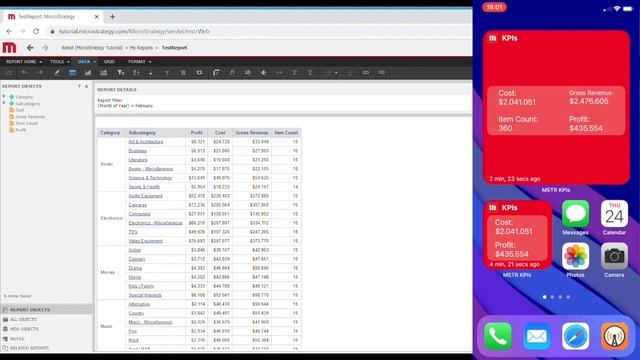Click the My Reports breadcrumb link
Image resolution: width=640 pixels, height=360 pixels.
tap(141, 48)
